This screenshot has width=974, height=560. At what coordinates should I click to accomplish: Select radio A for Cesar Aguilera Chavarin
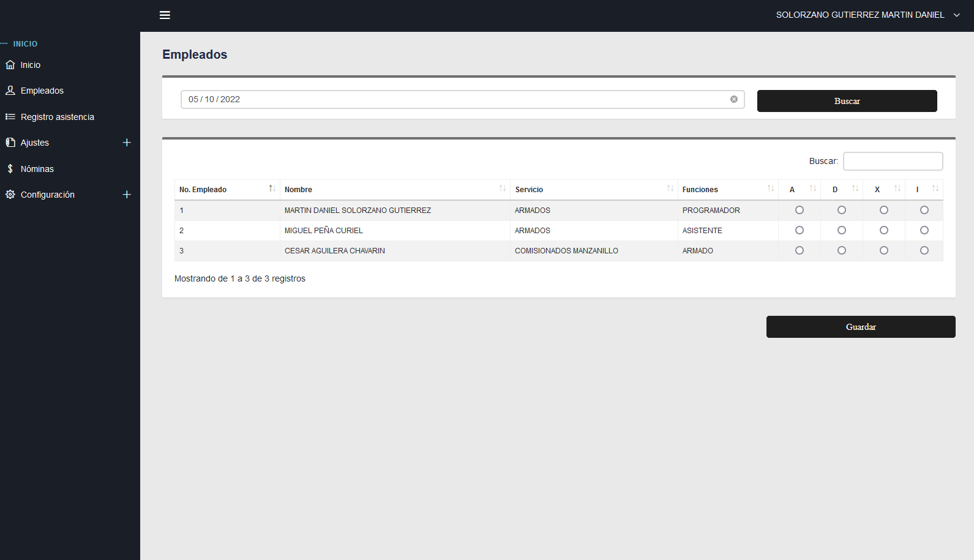[800, 250]
